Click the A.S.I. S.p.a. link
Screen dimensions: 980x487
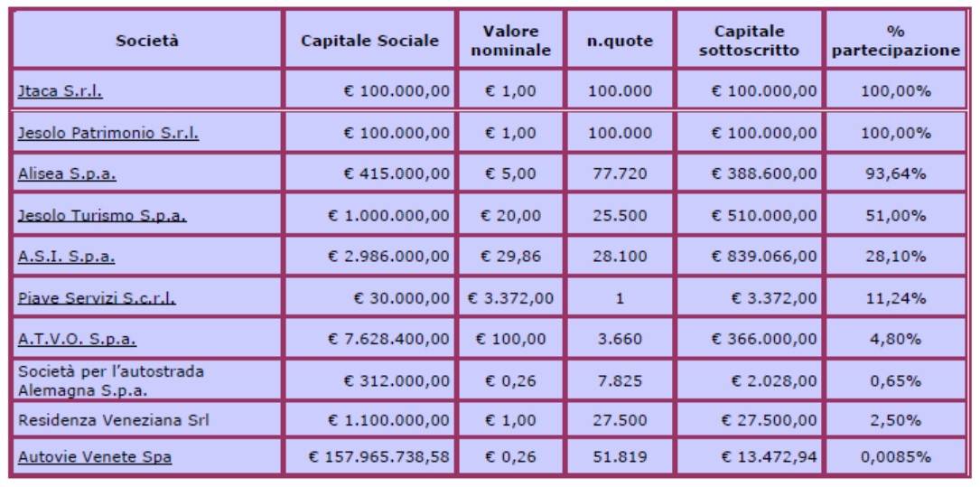click(66, 257)
